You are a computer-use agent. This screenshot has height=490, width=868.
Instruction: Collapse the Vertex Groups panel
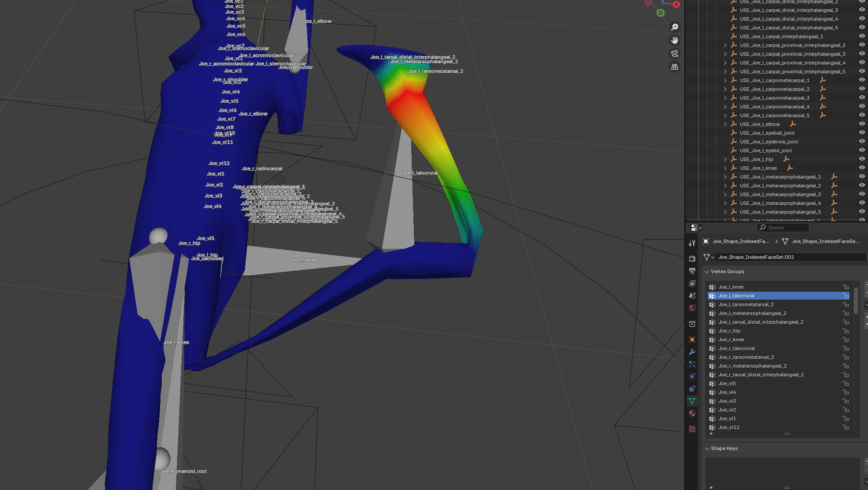(707, 272)
